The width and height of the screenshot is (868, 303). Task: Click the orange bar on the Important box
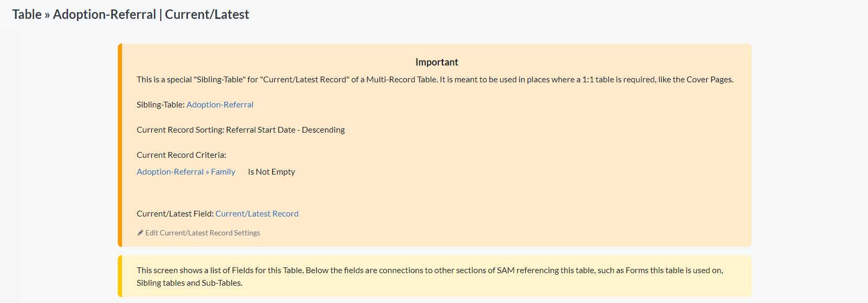[x=120, y=145]
